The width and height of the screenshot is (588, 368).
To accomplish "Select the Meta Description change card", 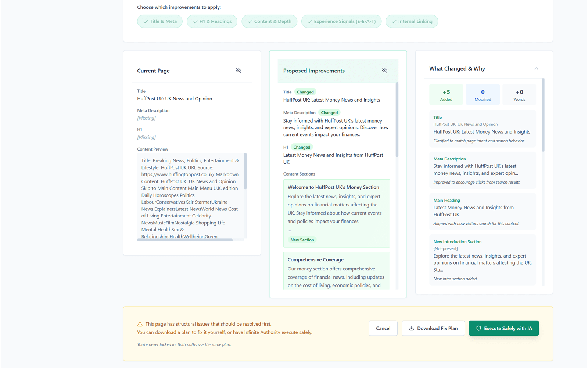I will point(483,170).
